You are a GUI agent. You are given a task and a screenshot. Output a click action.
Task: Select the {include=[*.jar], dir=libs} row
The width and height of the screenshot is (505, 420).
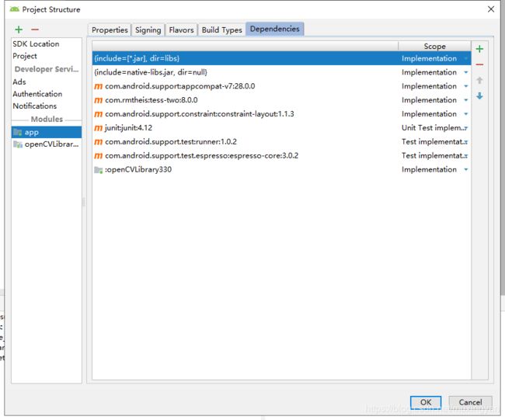click(x=281, y=58)
